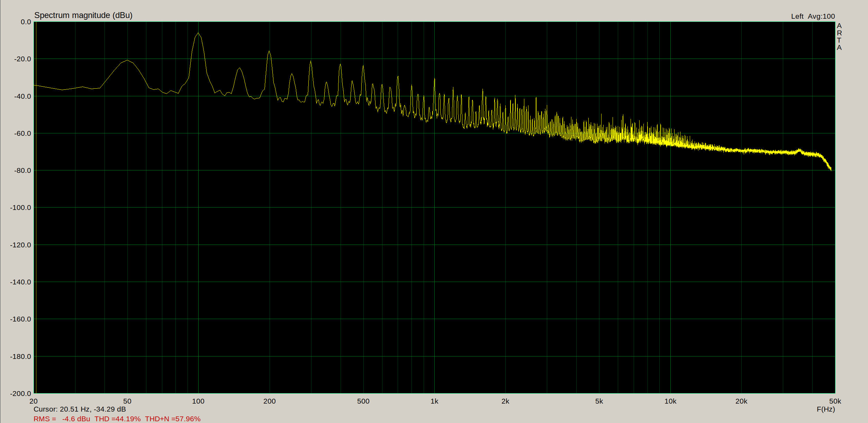The width and height of the screenshot is (868, 423).
Task: Click the 5k frequency axis label
Action: 599,401
